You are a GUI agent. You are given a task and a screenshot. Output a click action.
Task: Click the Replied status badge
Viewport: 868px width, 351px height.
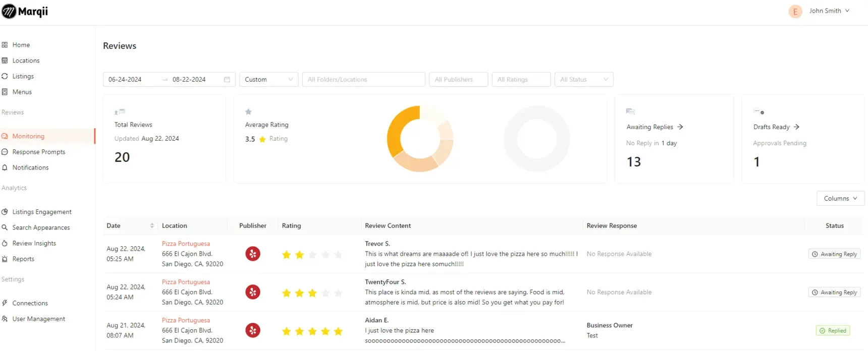point(833,331)
